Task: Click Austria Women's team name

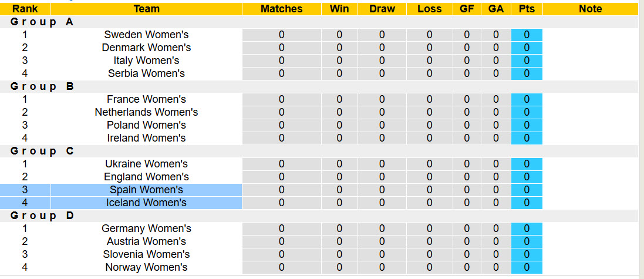Action: 146,241
